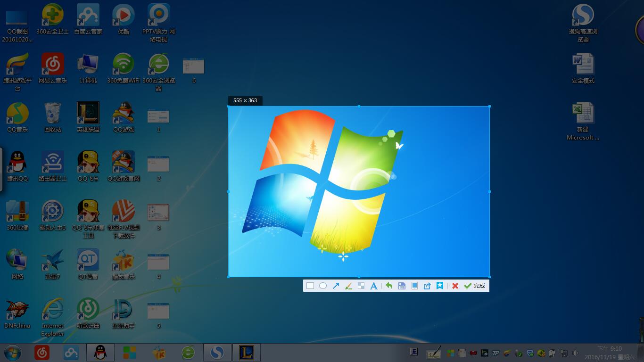Screen dimensions: 644x362
Task: Launch 360安全浏览器 from the desktop
Action: click(x=159, y=72)
